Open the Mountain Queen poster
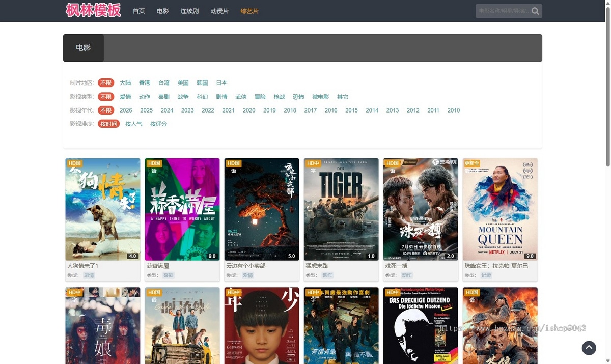 pyautogui.click(x=500, y=209)
